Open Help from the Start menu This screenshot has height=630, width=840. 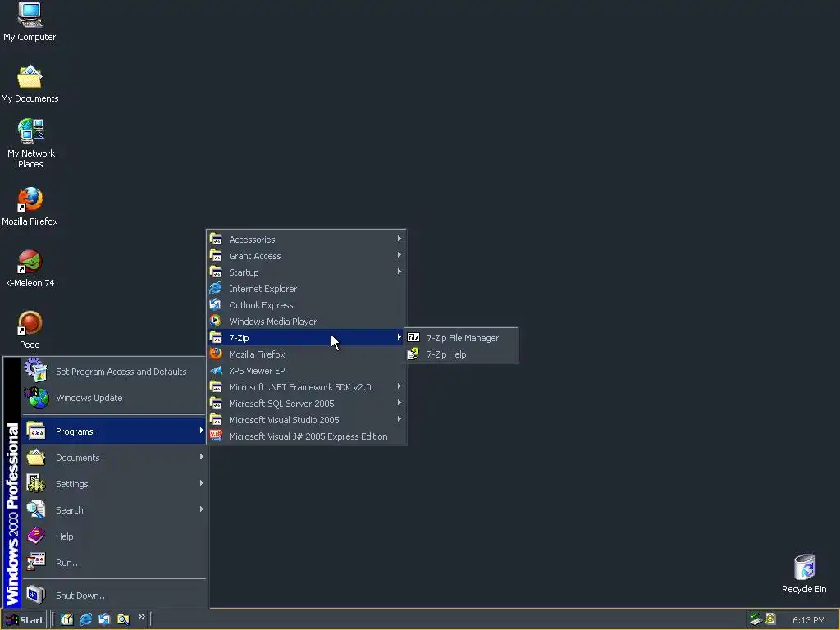click(114, 536)
